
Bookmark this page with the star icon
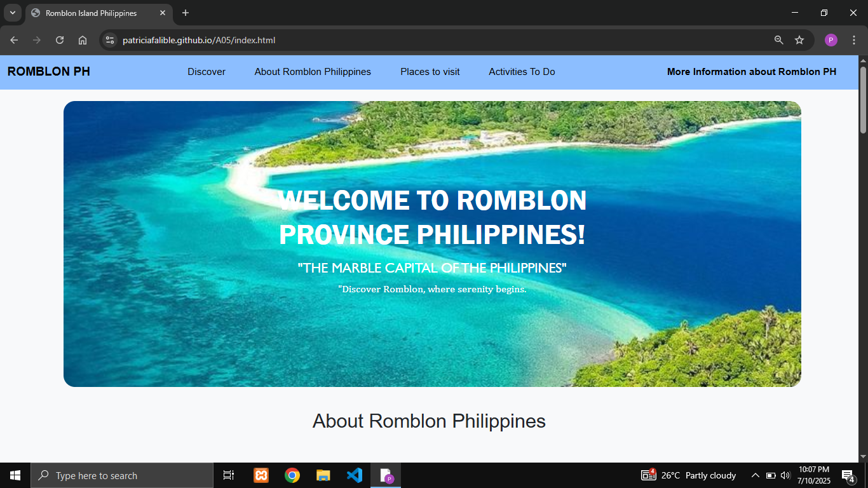(x=799, y=40)
